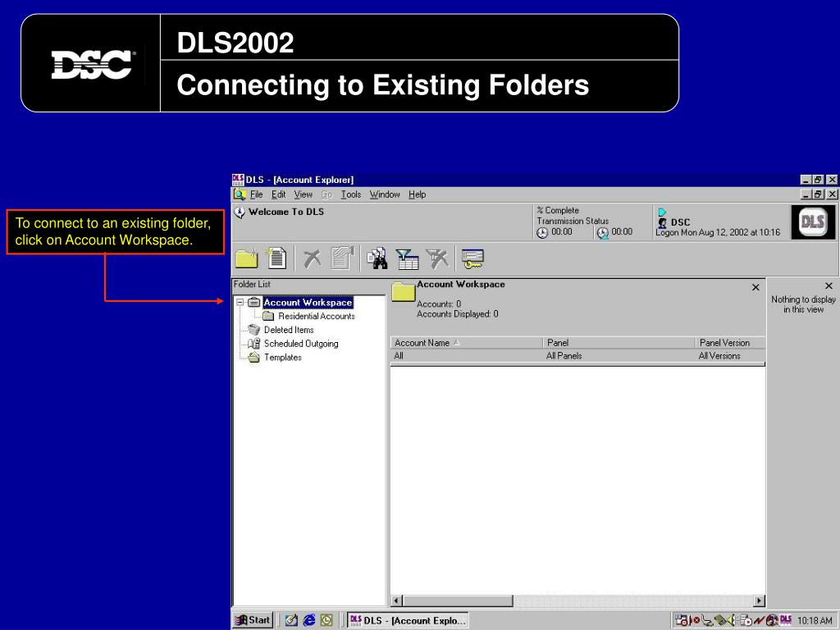Click the greyed-out Delete X toolbar icon
The width and height of the screenshot is (840, 630).
point(313,258)
